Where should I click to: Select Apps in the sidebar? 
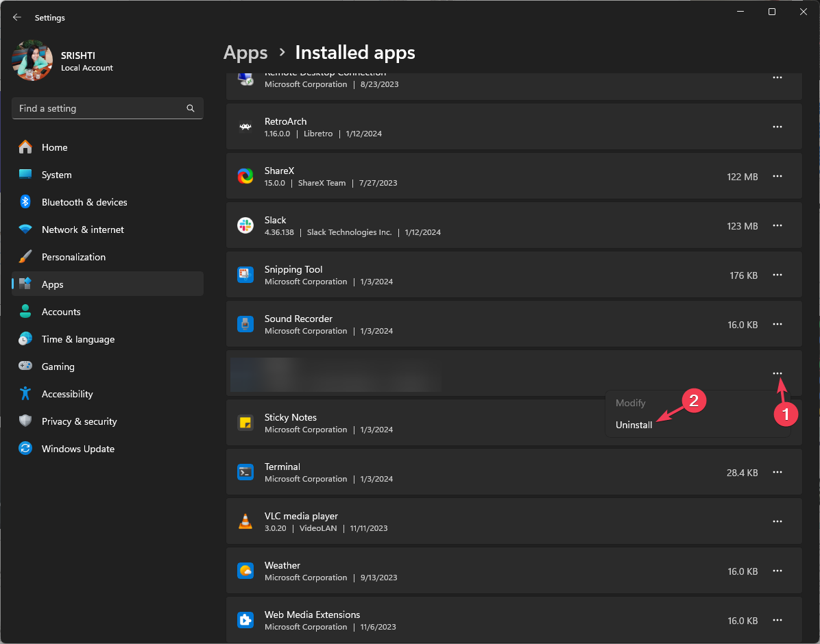(108, 284)
